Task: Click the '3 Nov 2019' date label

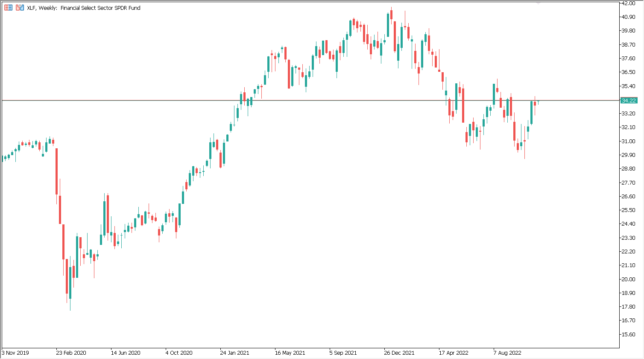Action: click(15, 353)
